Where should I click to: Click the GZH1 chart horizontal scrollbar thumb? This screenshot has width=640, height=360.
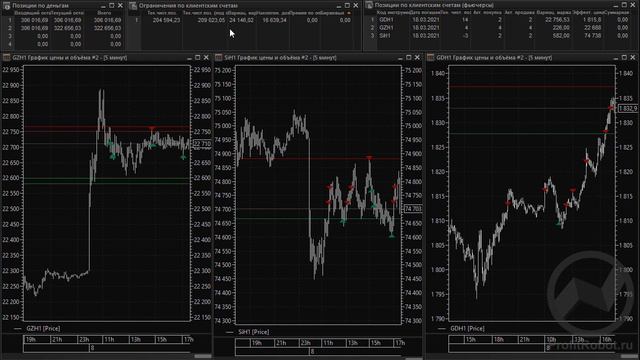pyautogui.click(x=202, y=356)
